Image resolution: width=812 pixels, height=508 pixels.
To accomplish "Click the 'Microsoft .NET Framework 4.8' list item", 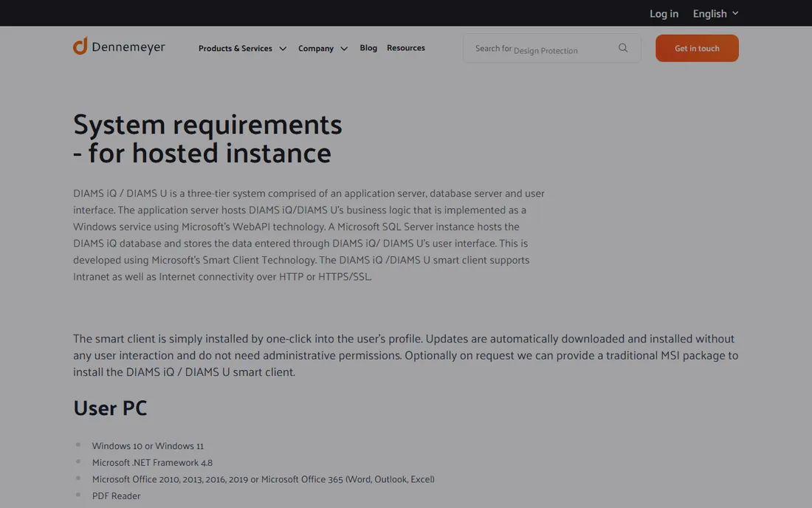I will [x=152, y=462].
